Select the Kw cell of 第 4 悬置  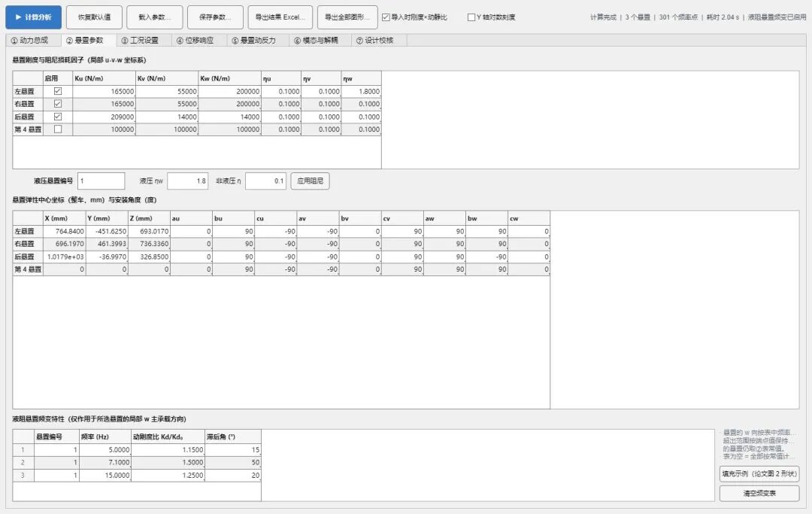(230, 129)
